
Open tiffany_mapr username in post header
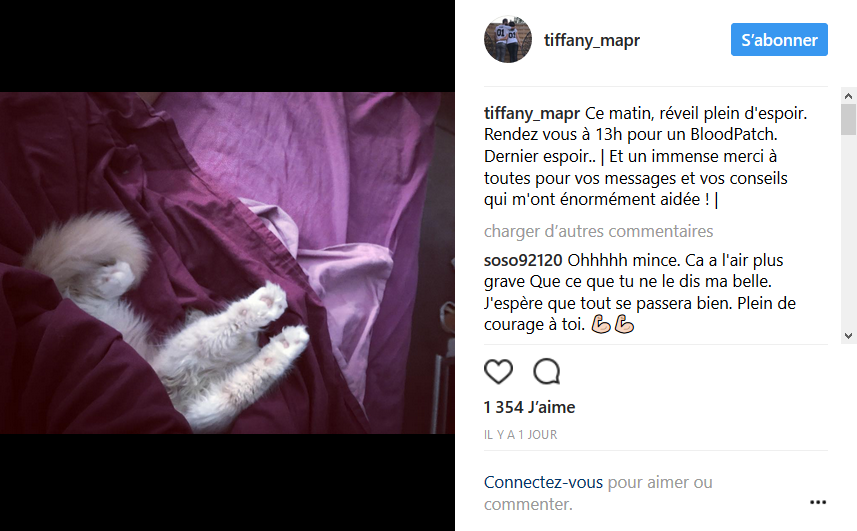tap(591, 40)
